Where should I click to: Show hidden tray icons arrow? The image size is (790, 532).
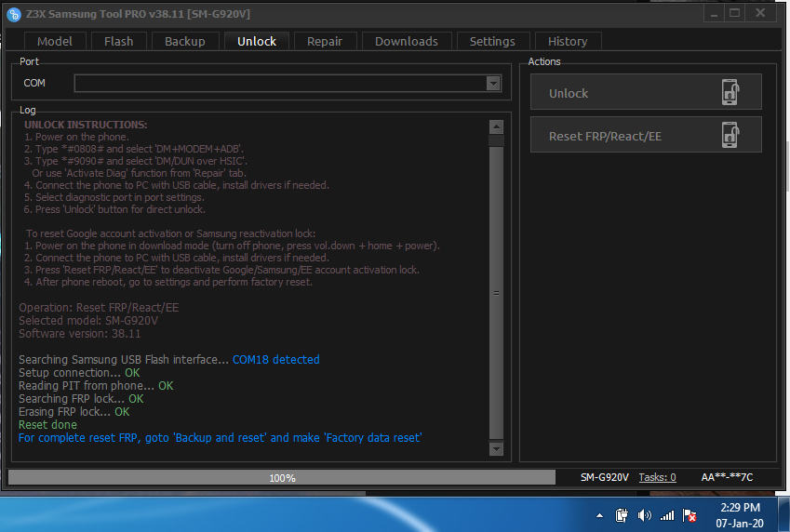[599, 515]
